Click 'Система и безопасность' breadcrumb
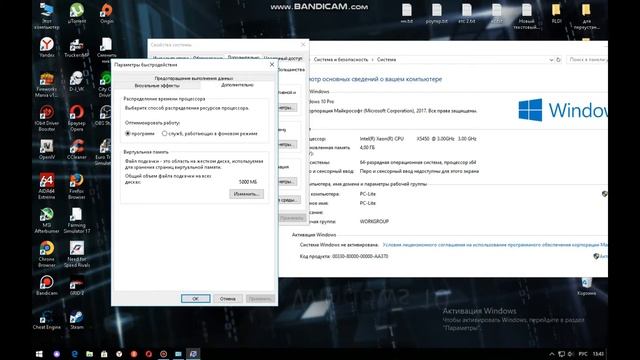 coord(341,60)
